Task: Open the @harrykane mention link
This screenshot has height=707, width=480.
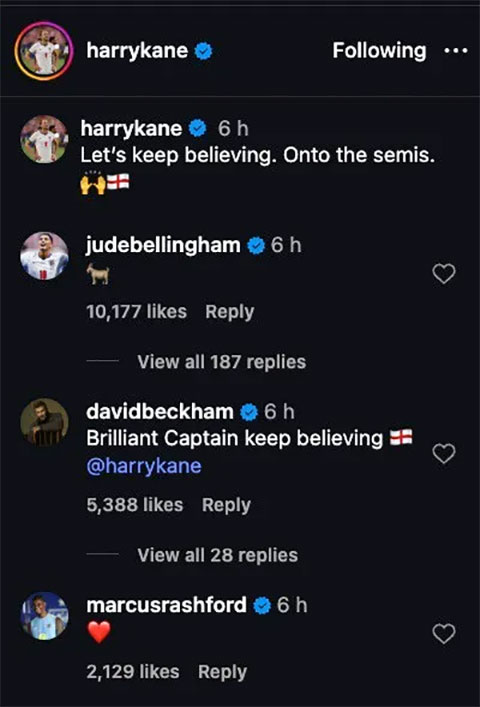Action: point(144,466)
